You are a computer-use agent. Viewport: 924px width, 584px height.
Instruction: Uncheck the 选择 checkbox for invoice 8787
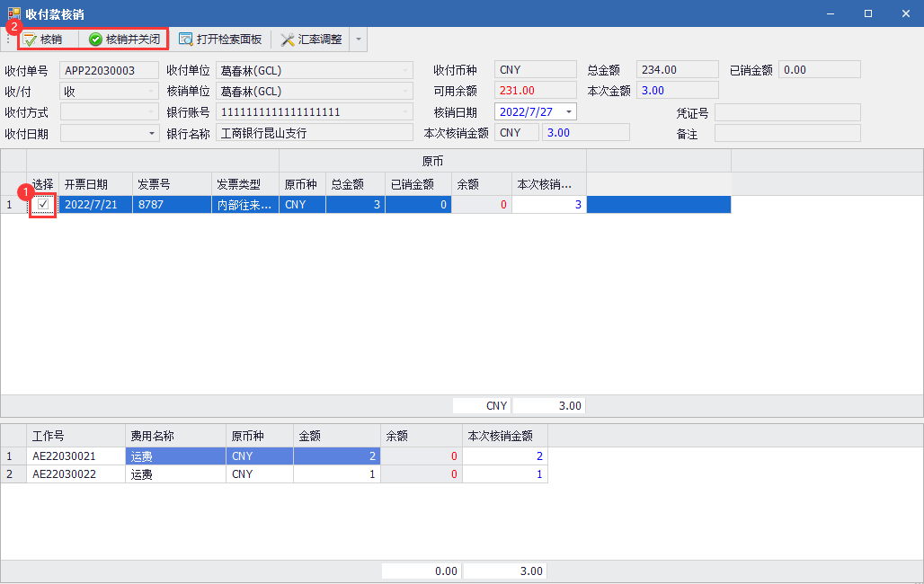pos(43,205)
